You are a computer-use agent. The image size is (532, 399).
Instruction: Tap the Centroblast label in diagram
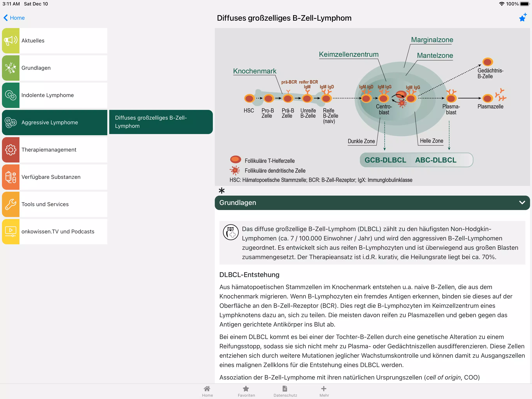tap(384, 109)
